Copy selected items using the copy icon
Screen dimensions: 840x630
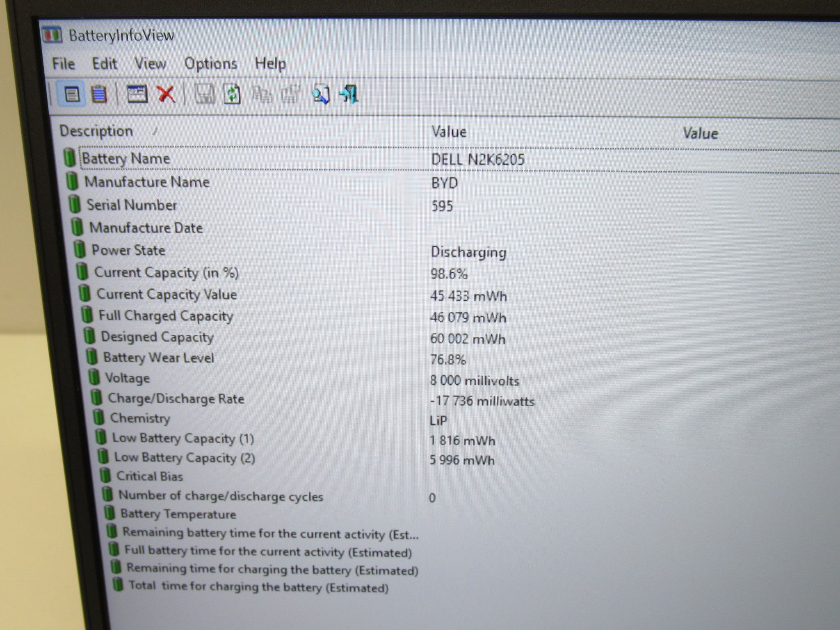pos(262,95)
